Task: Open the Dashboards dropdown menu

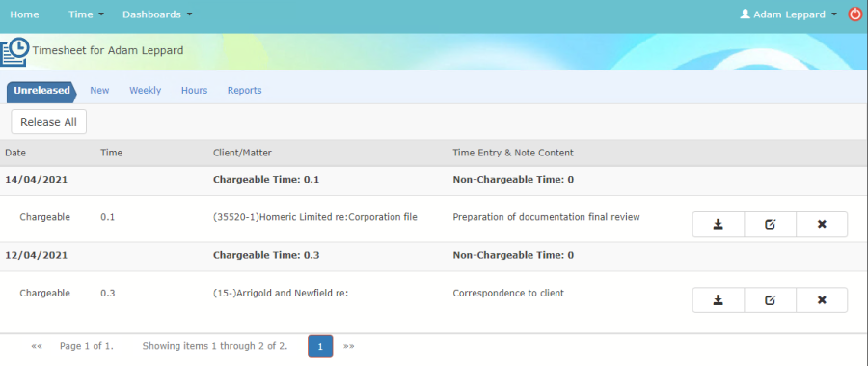Action: click(x=157, y=15)
